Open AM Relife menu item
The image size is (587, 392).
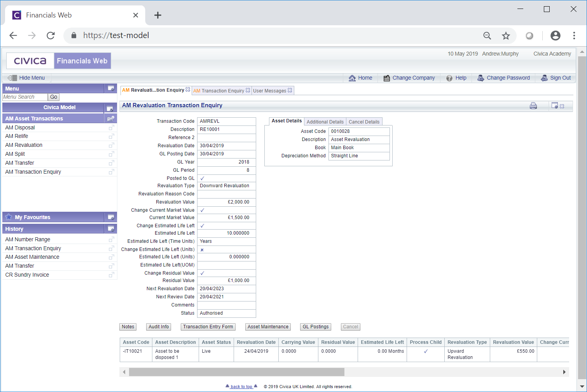17,136
